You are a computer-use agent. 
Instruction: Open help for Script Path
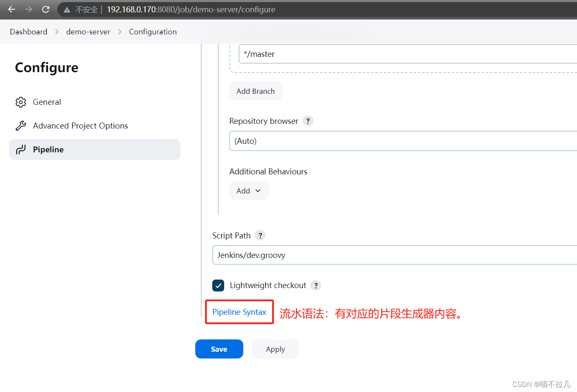(x=260, y=235)
